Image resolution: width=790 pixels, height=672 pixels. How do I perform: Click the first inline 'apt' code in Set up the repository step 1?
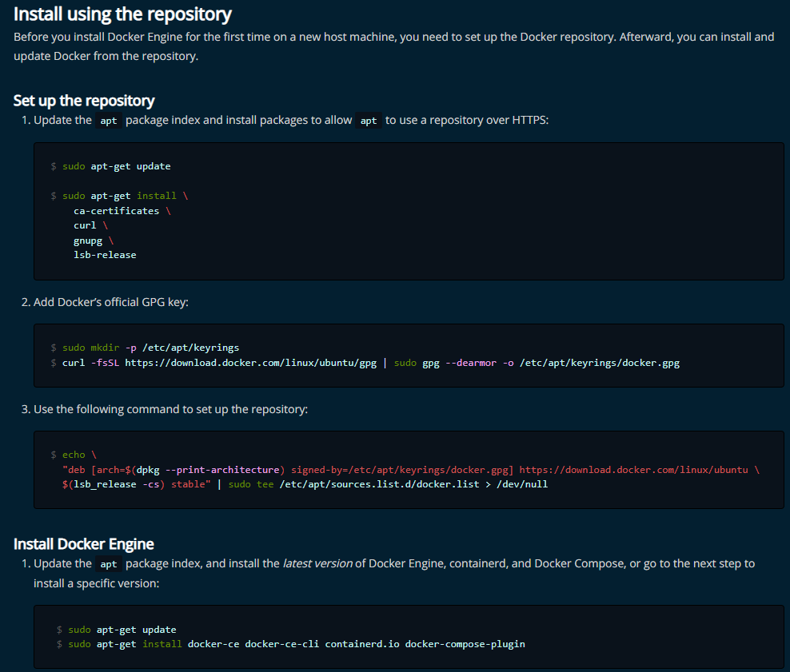(108, 121)
